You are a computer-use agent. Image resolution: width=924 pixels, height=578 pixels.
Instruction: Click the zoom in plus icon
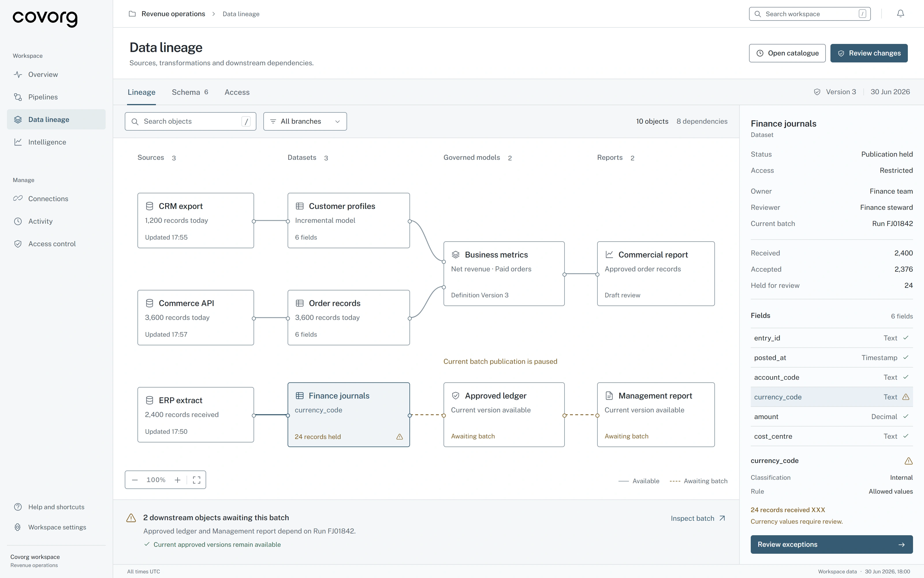178,480
